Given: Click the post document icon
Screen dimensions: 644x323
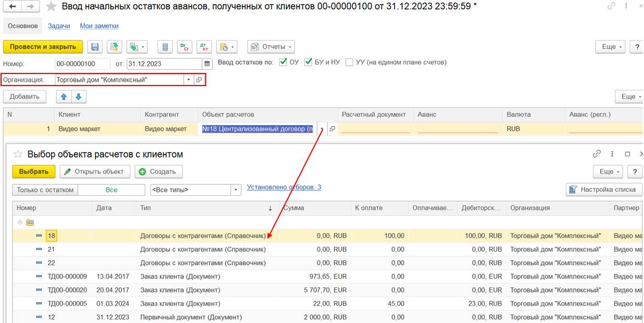Looking at the screenshot, I should click(115, 47).
